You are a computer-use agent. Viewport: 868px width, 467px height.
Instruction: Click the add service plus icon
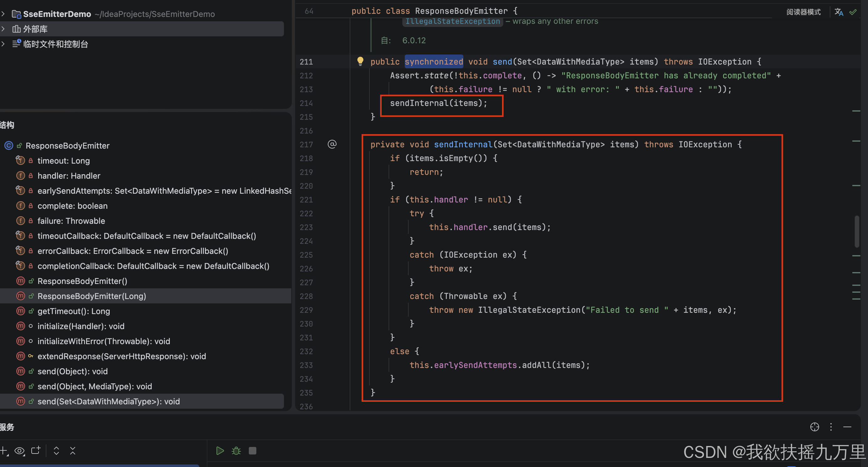point(4,450)
